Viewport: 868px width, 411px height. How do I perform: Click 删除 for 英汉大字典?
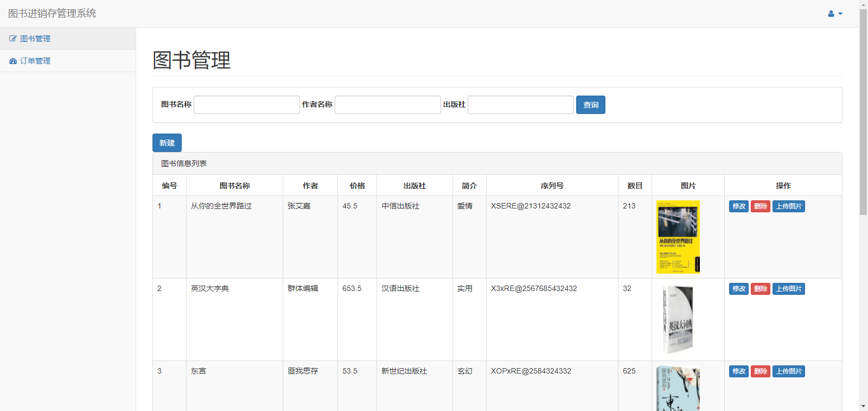click(761, 289)
